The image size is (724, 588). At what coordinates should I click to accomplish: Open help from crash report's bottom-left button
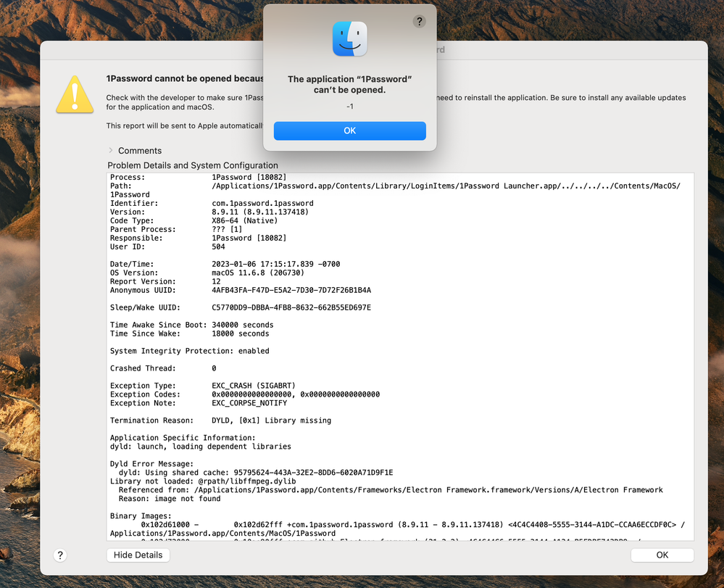60,555
